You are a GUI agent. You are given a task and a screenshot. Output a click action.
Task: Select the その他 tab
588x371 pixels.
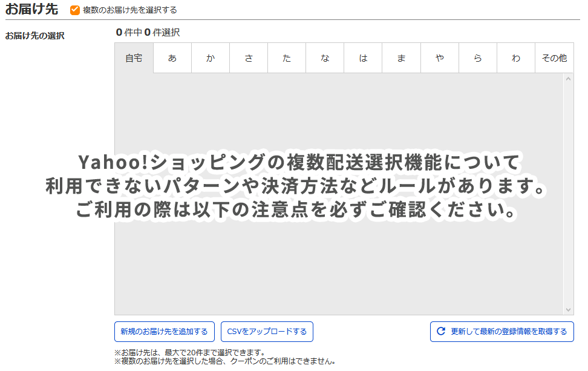(554, 57)
